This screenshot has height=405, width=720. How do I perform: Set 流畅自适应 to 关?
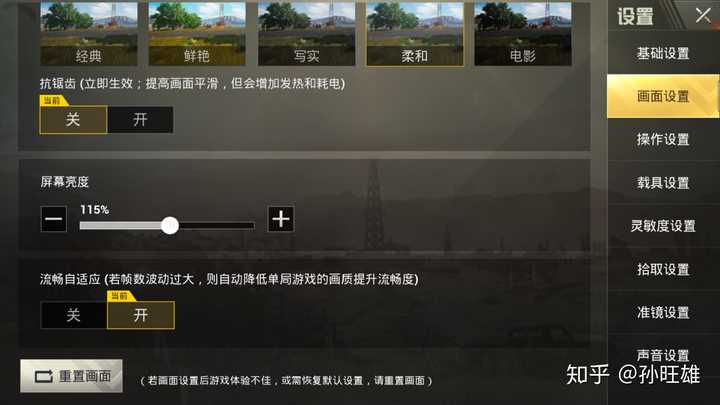(73, 315)
